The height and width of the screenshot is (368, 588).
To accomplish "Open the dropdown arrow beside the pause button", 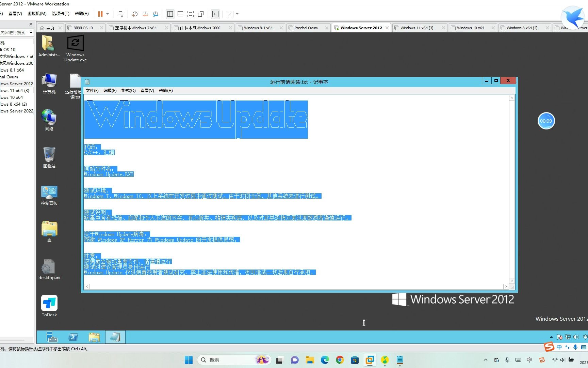I will coord(108,14).
